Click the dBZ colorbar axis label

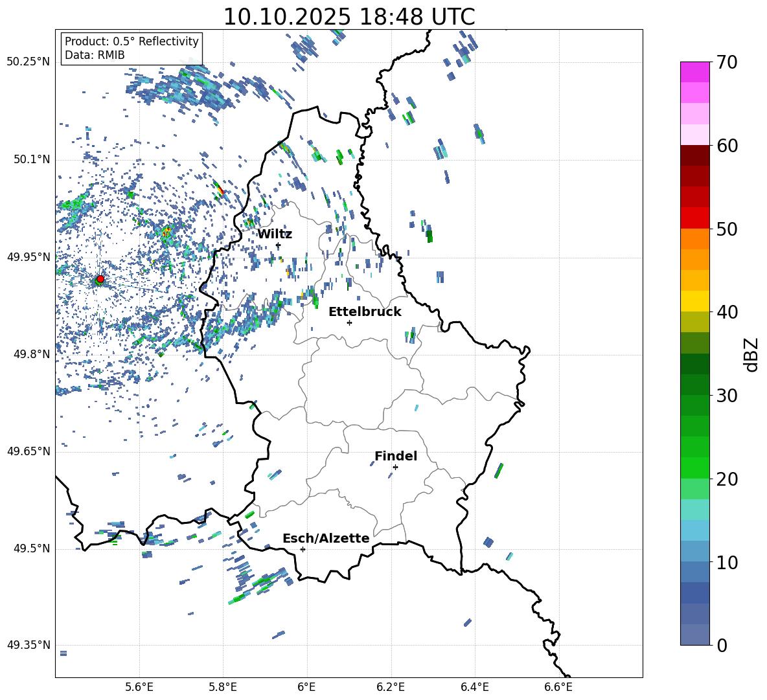(x=751, y=354)
